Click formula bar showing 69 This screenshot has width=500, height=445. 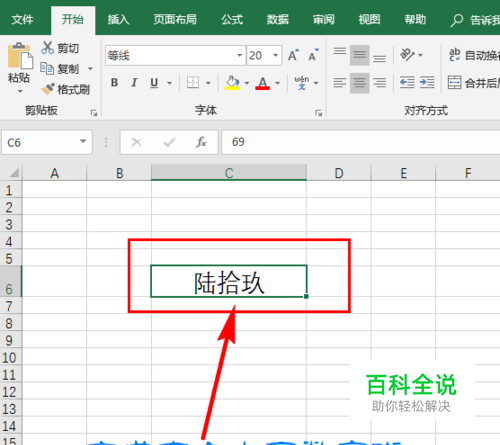point(361,142)
